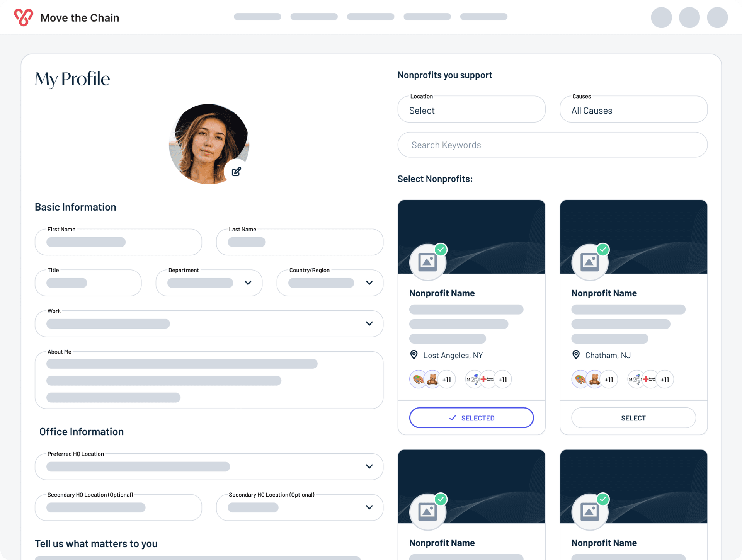Click the First Name field
Image resolution: width=742 pixels, height=560 pixels.
point(118,242)
